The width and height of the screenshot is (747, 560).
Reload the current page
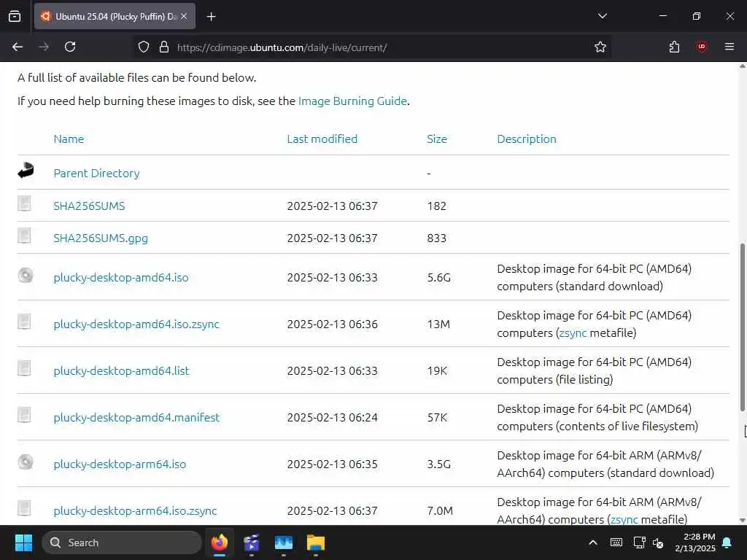(70, 47)
